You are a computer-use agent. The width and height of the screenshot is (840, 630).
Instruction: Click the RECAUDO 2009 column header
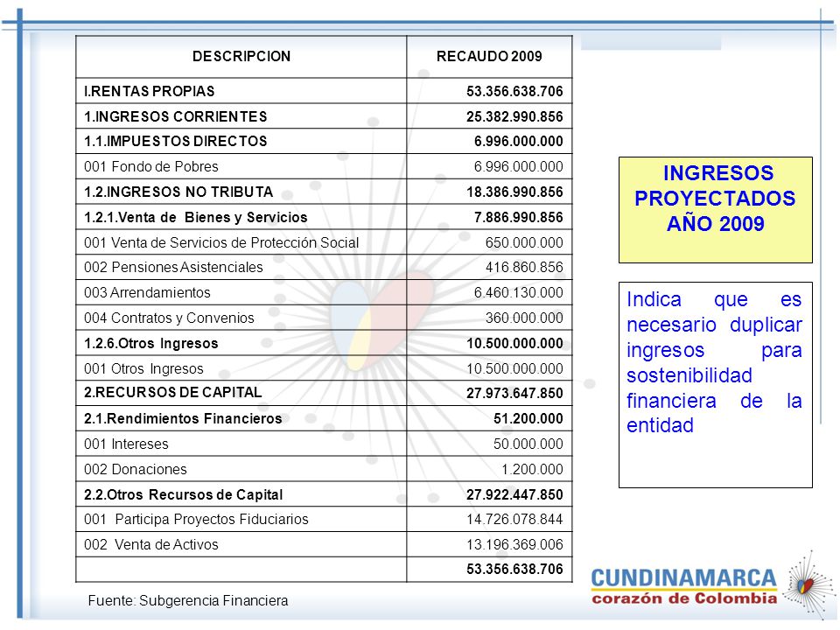point(489,56)
